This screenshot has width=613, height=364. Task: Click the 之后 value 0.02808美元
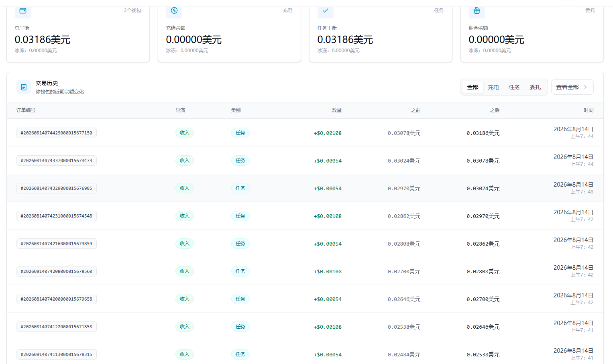(483, 272)
